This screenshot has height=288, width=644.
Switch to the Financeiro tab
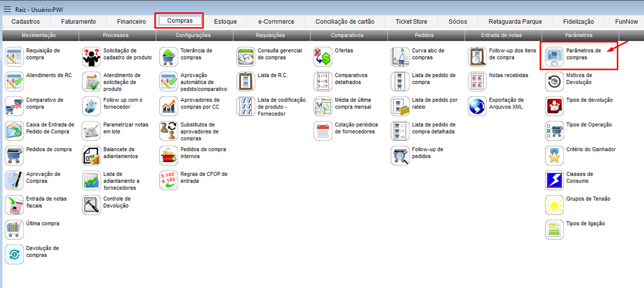point(131,21)
